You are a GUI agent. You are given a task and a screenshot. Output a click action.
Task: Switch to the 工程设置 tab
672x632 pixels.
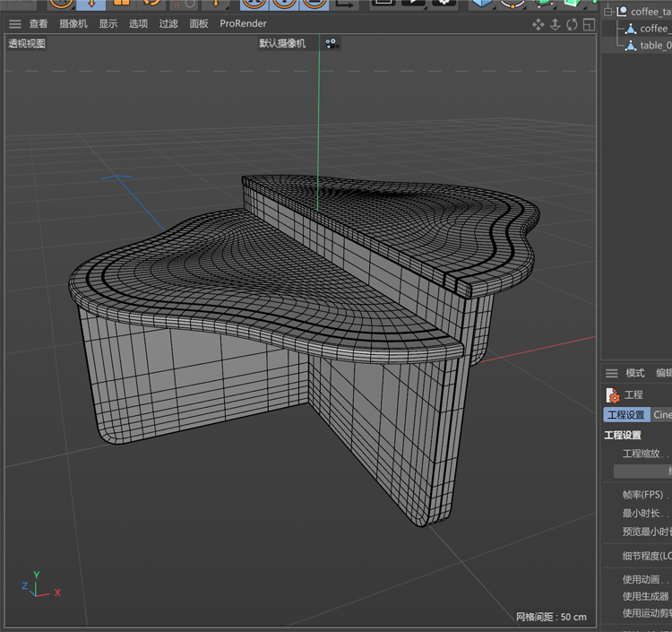tap(626, 415)
